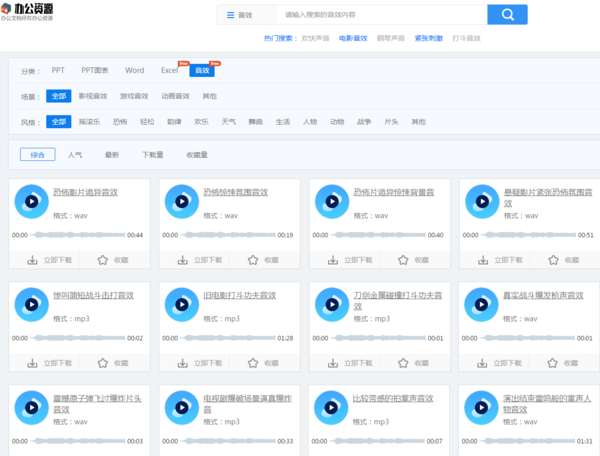Sort results by 综合

pyautogui.click(x=38, y=155)
